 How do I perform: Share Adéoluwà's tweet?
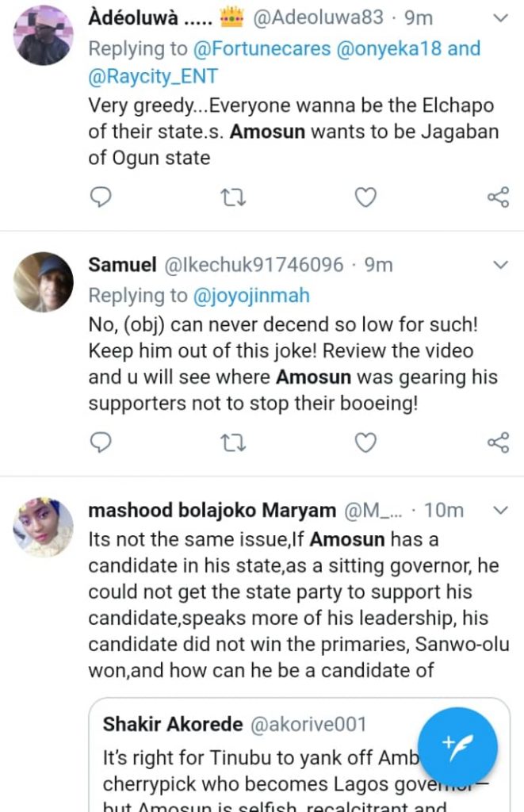pyautogui.click(x=498, y=197)
